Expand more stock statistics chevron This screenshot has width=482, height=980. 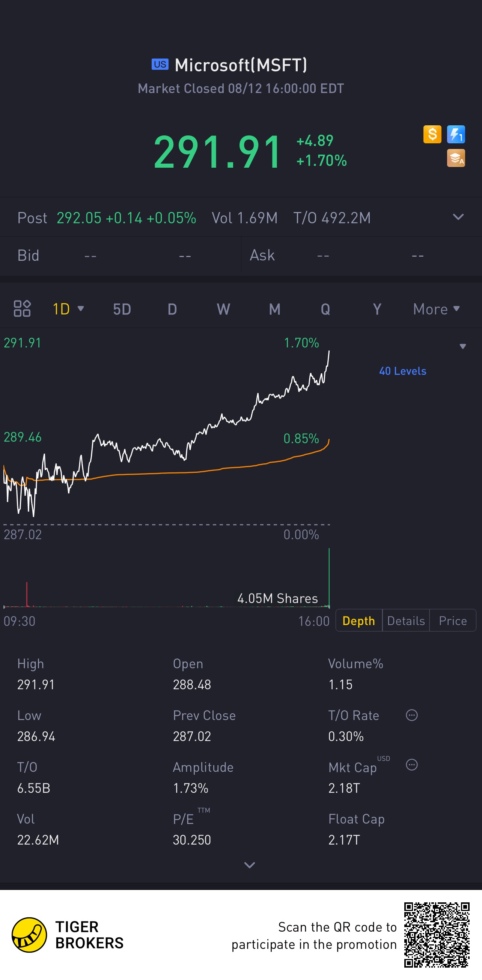(x=249, y=865)
